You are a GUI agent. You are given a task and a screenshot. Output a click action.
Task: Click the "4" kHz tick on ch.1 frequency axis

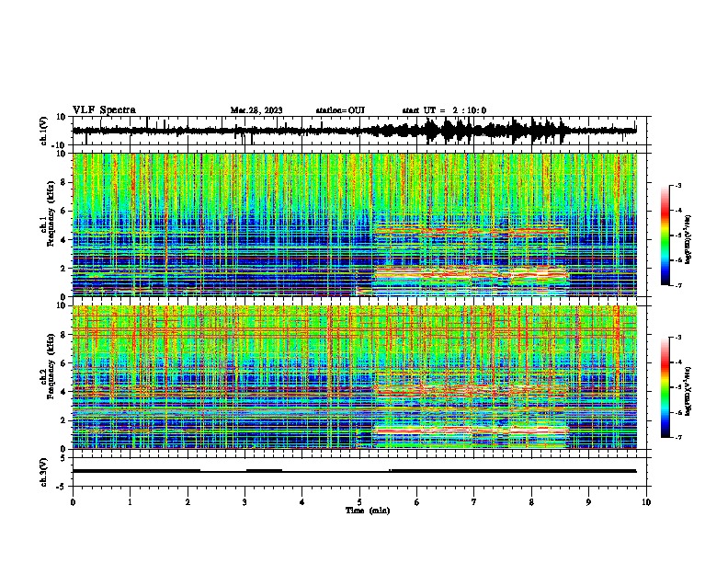point(64,240)
